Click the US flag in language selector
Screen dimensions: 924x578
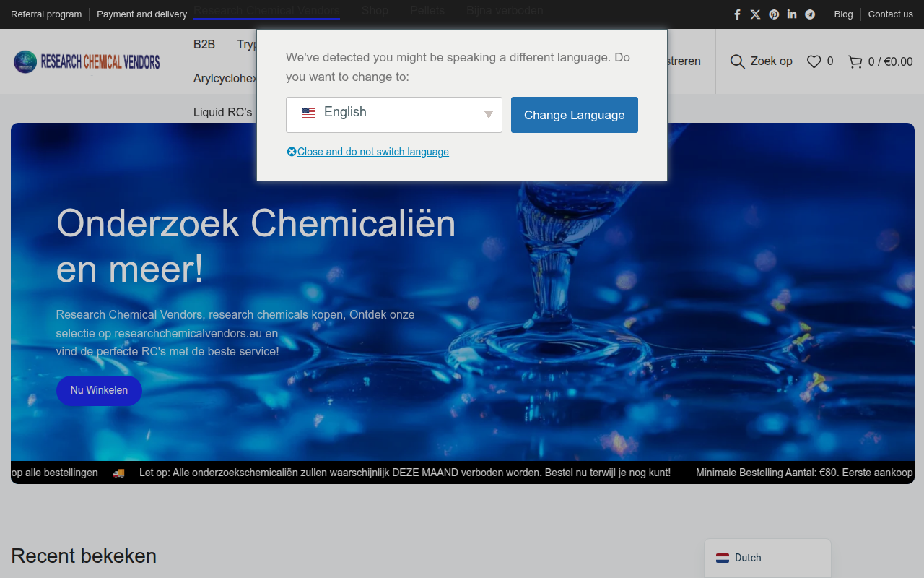[308, 113]
